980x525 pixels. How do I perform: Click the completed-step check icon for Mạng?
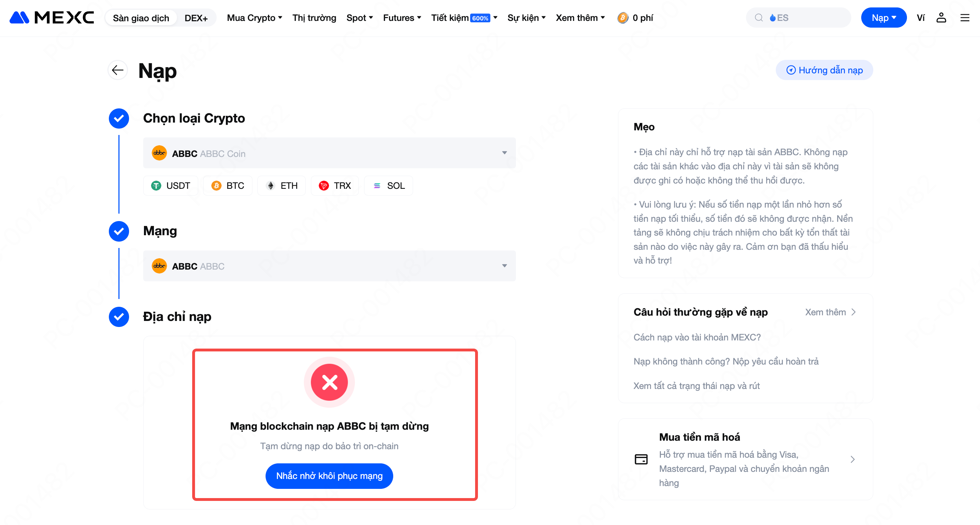pos(119,231)
